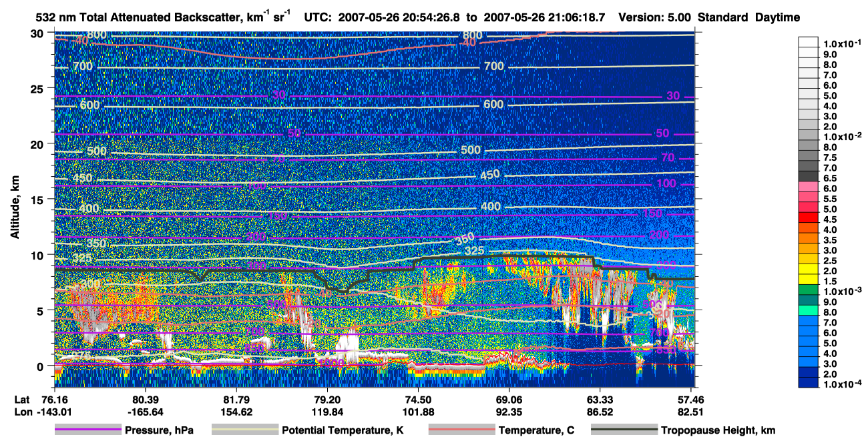The height and width of the screenshot is (445, 868).
Task: Select the end time "2007-05-26 21:06:18.7"
Action: (x=546, y=17)
